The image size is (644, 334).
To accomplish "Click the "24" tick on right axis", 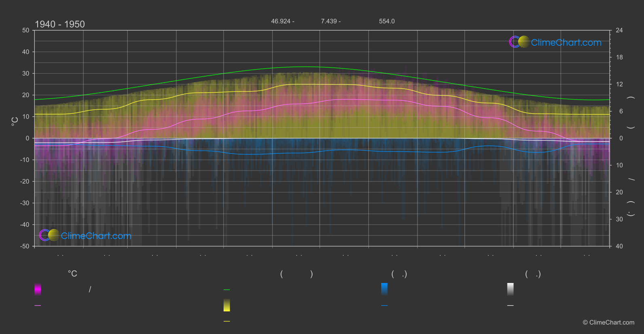I will (619, 30).
